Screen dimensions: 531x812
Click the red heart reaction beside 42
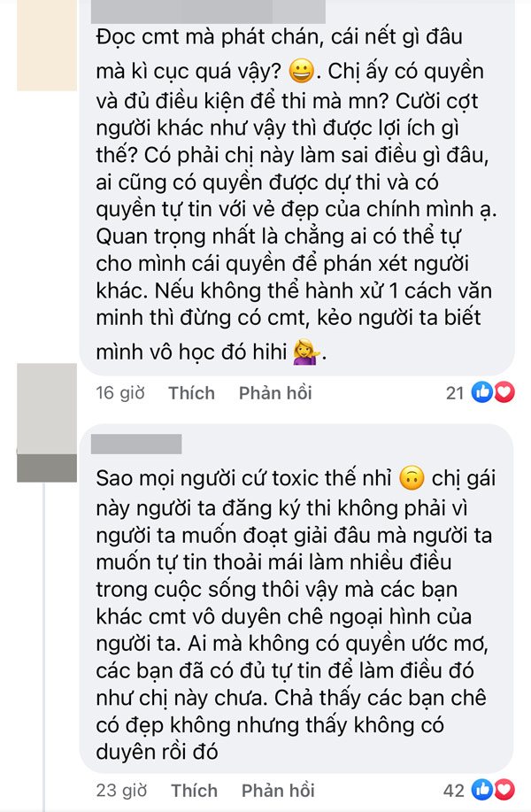(504, 790)
